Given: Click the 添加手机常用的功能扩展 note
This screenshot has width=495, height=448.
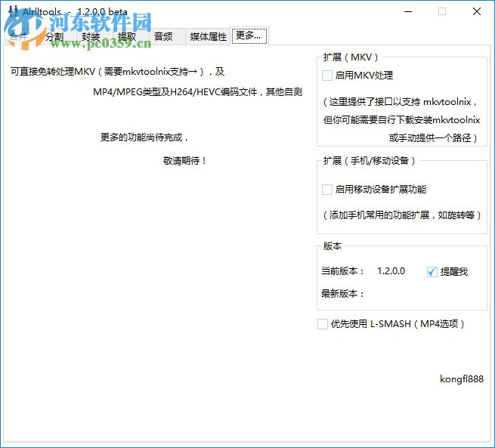Looking at the screenshot, I should click(402, 215).
